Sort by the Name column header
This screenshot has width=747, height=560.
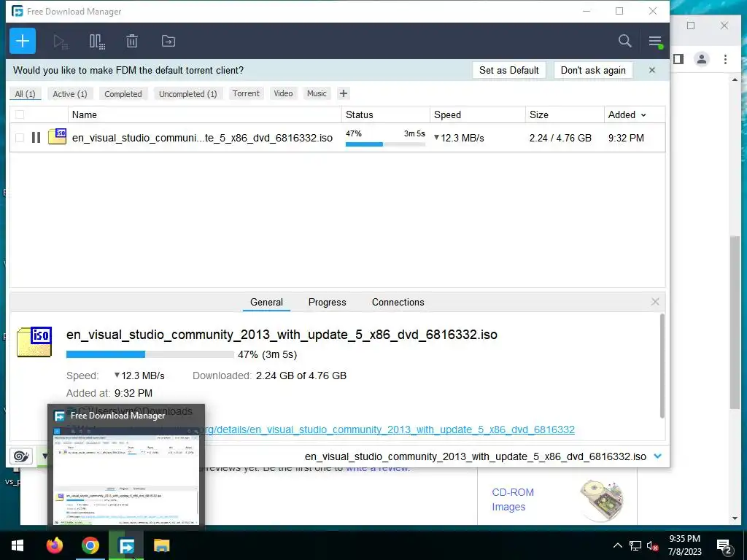[x=205, y=114]
